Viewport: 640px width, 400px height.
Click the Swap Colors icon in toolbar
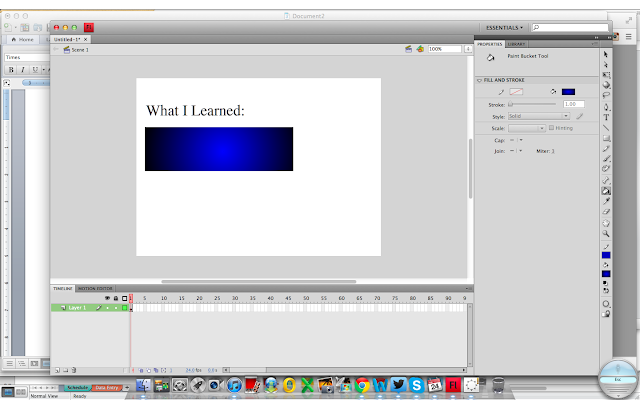(x=606, y=291)
